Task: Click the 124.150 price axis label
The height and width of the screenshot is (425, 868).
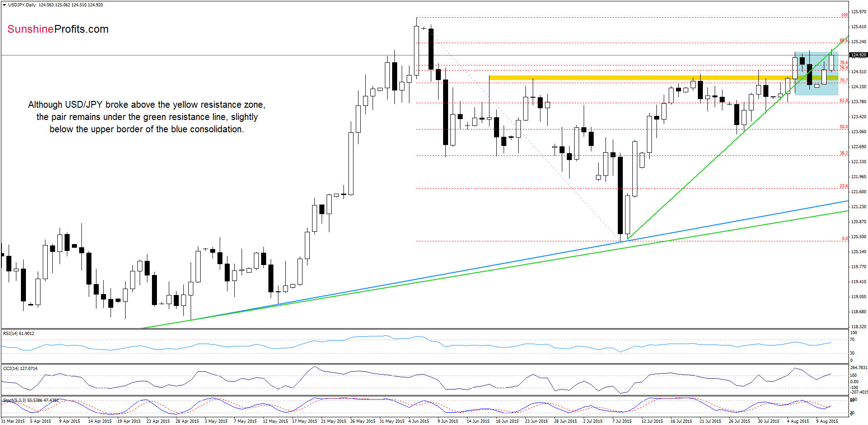Action: point(858,87)
